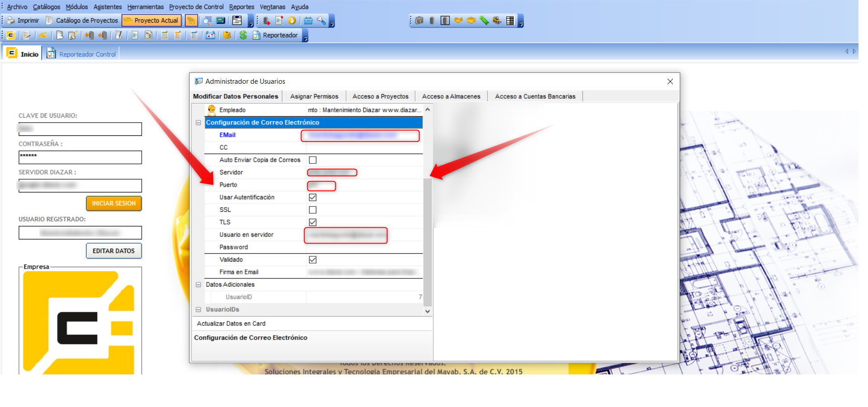Click the magnifier search icon in the toolbar
This screenshot has height=407, width=868.
pyautogui.click(x=207, y=21)
